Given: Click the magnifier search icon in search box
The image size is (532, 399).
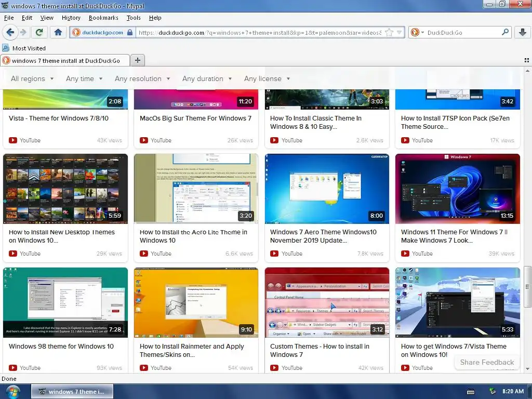Looking at the screenshot, I should (x=505, y=32).
